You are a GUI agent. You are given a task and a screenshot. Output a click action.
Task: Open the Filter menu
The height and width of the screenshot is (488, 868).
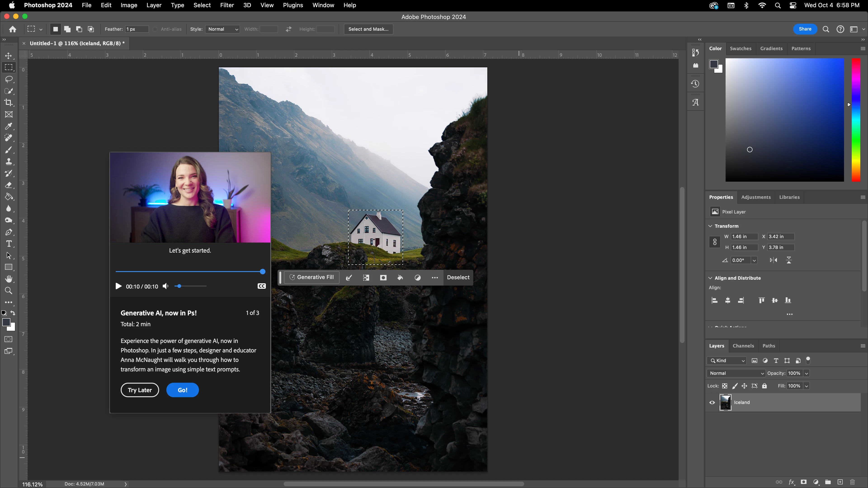(x=227, y=5)
